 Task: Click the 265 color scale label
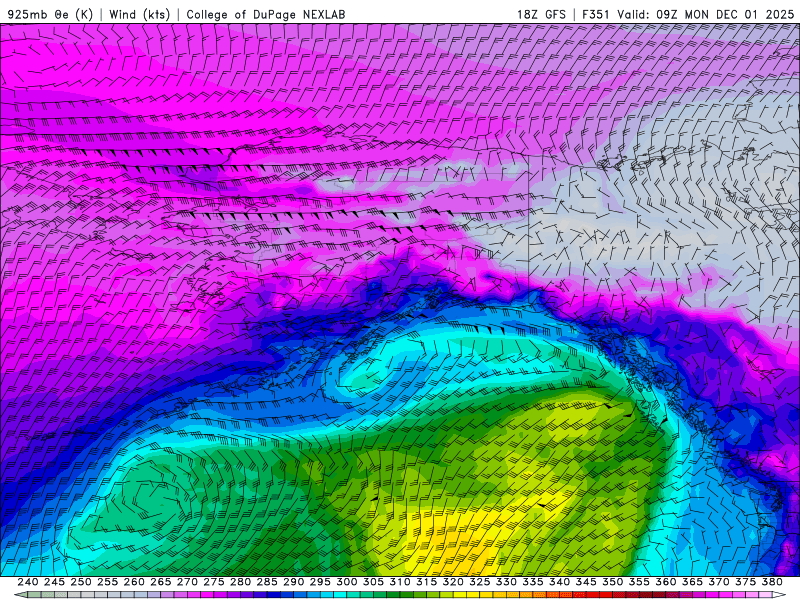tap(160, 582)
